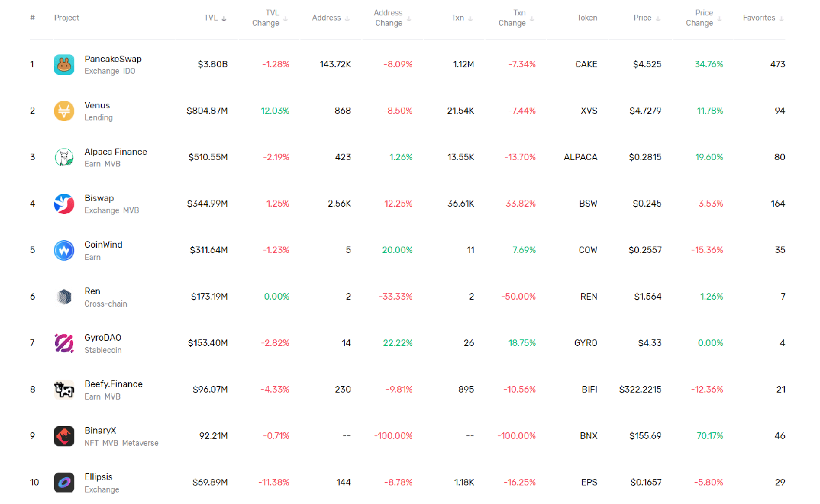This screenshot has width=820, height=504.
Task: Click BinaryX price change 70.17%
Action: 710,435
